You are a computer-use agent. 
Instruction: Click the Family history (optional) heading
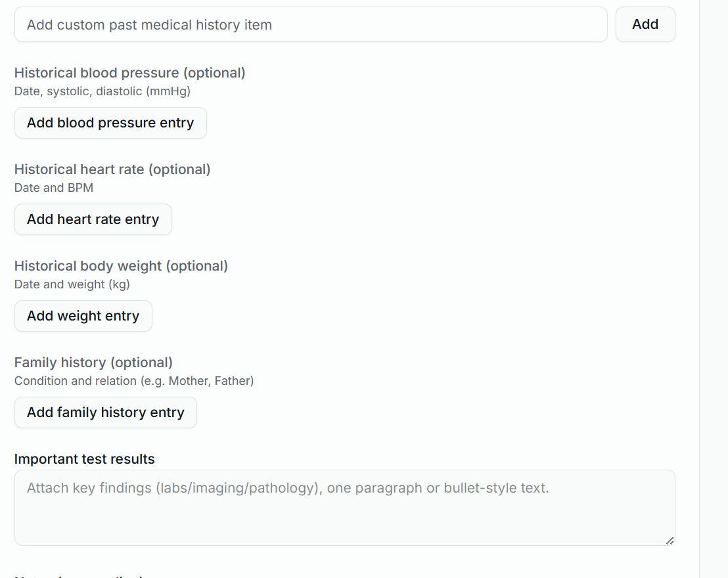tap(93, 363)
